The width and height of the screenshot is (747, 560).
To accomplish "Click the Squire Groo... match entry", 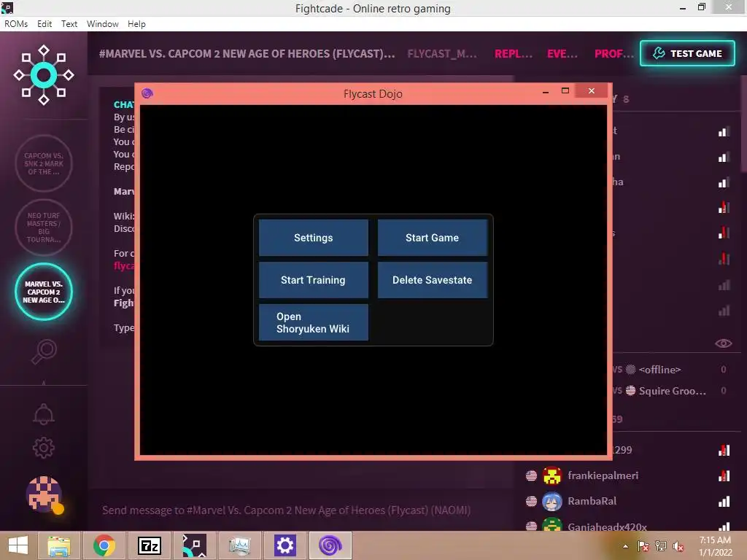I will (672, 391).
